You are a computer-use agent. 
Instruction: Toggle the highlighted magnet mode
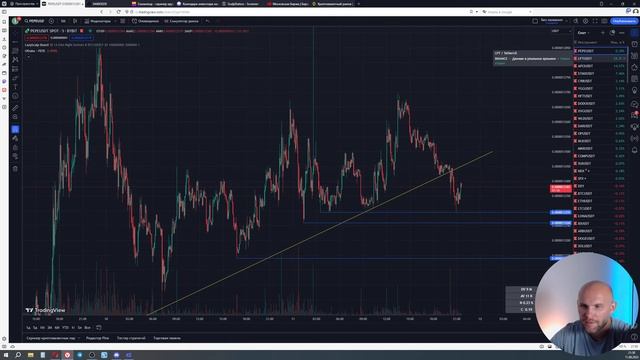(15, 129)
